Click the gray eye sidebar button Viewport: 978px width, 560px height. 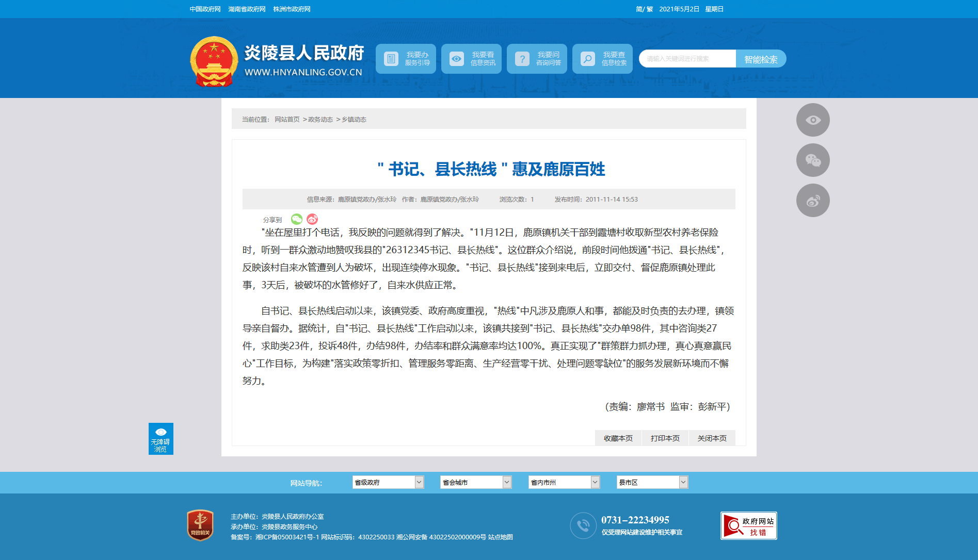tap(813, 120)
